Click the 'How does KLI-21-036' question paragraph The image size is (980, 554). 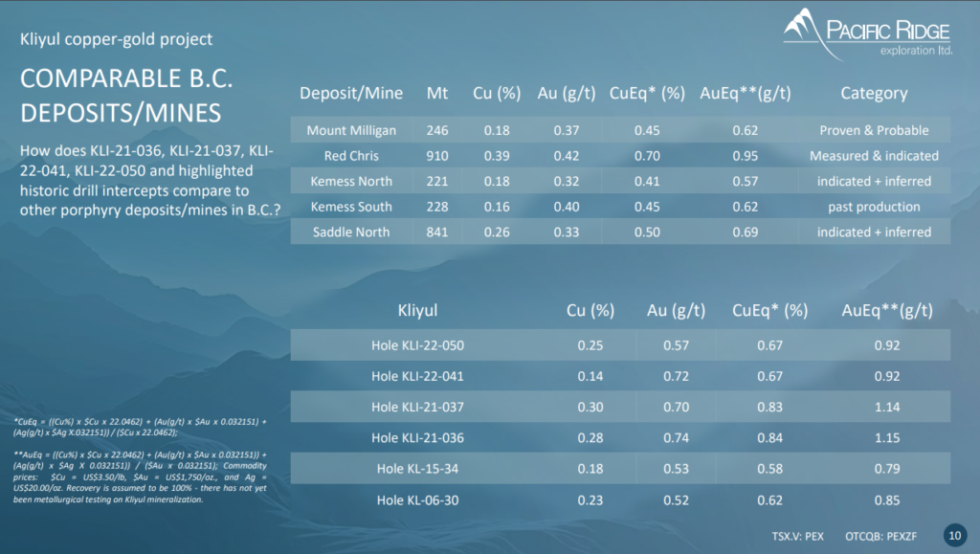[150, 180]
